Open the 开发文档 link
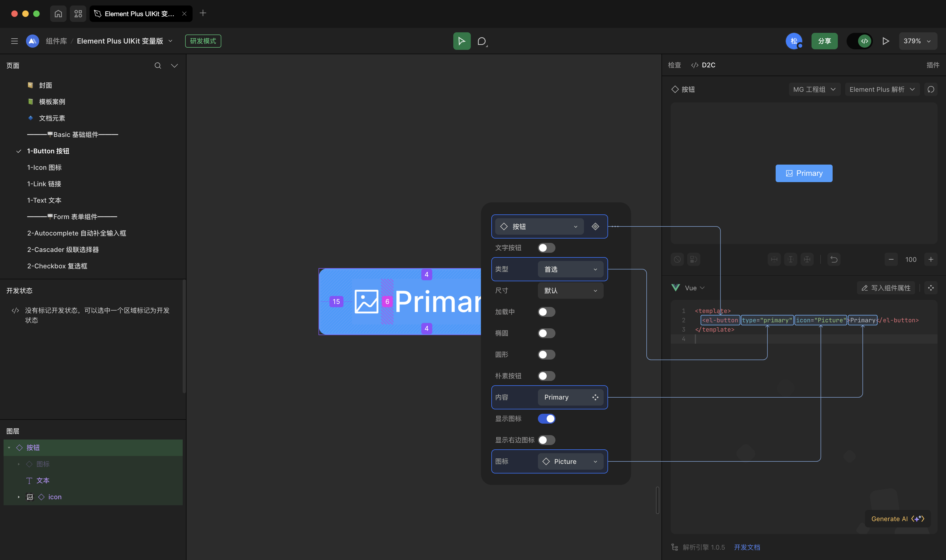946x560 pixels. coord(747,547)
